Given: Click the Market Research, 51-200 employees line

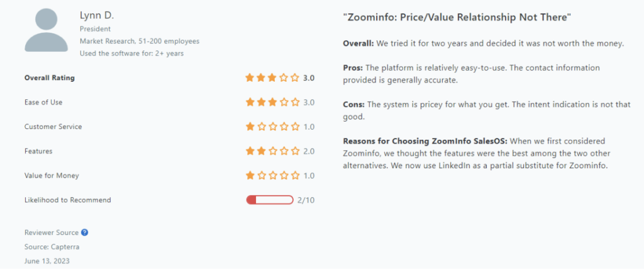Looking at the screenshot, I should point(140,41).
